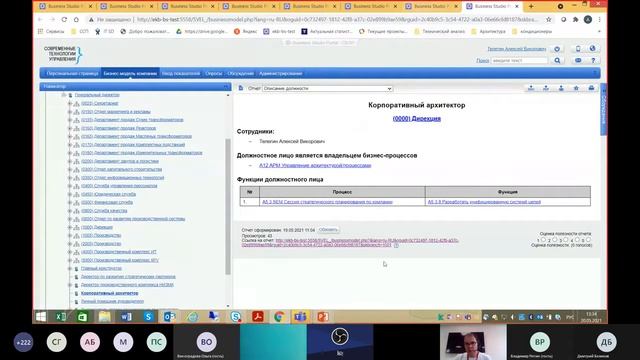Screen dimensions: 640x360
Task: Open the A5.3 process link in the table
Action: click(327, 202)
